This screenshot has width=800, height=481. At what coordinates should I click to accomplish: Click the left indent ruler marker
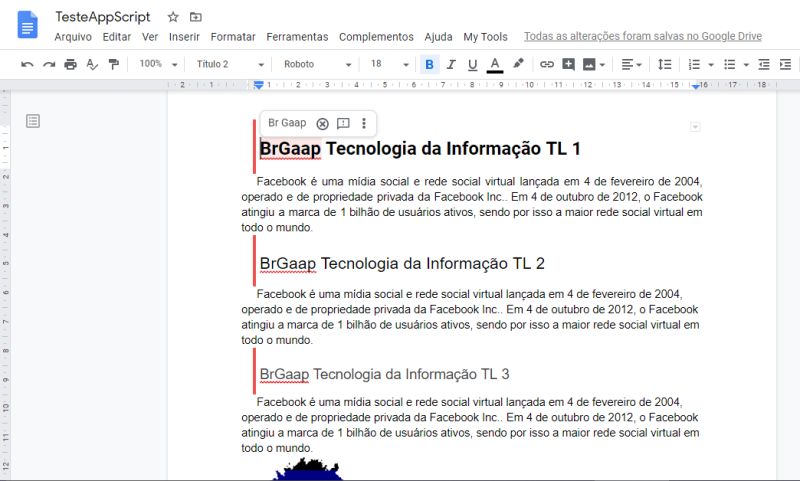(259, 85)
